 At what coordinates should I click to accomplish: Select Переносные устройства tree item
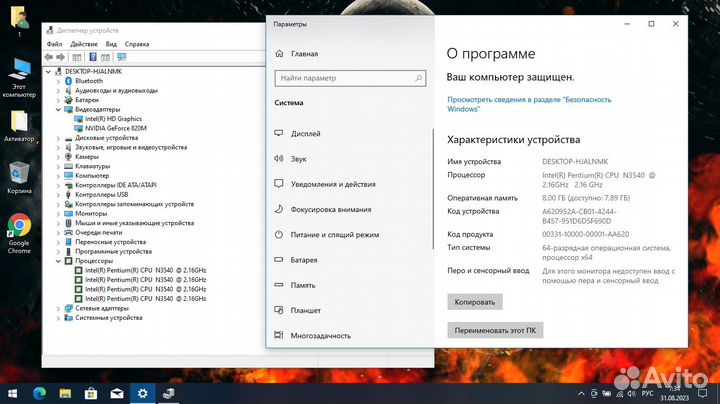point(111,242)
